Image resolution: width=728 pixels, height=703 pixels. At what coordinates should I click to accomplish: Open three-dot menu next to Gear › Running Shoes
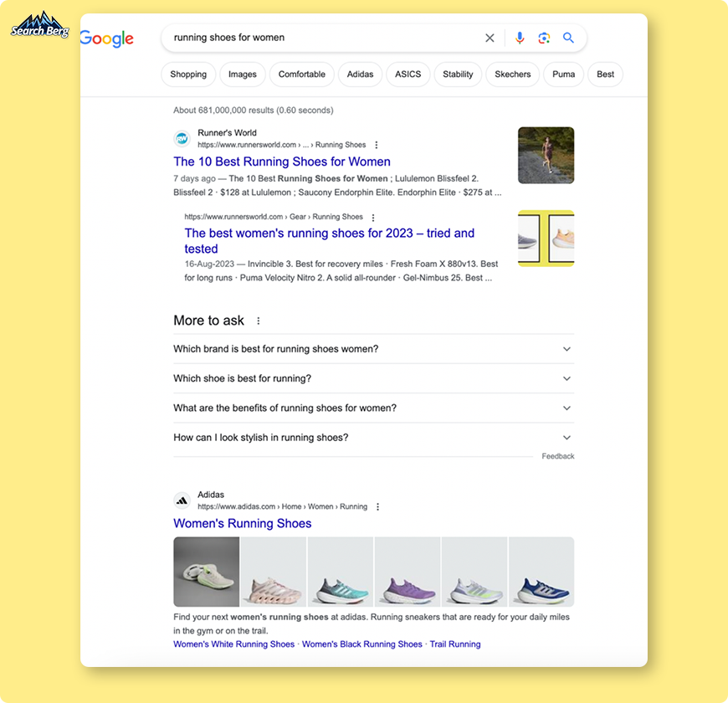373,218
